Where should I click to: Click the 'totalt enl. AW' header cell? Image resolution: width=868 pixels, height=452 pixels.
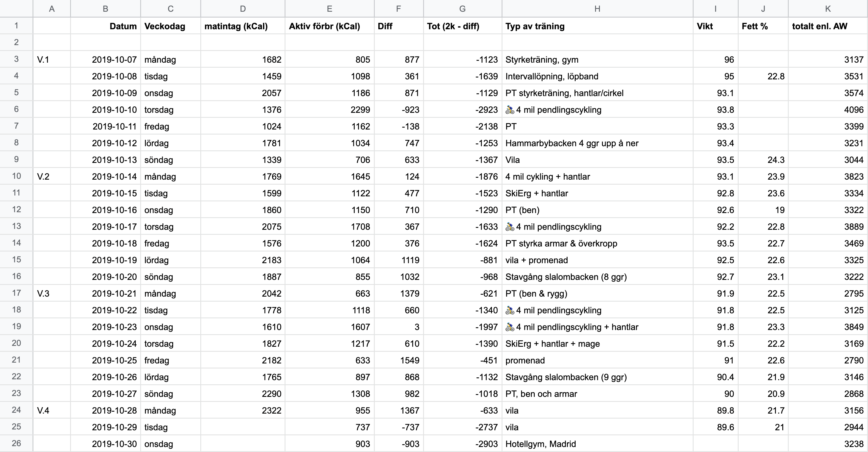(x=828, y=26)
